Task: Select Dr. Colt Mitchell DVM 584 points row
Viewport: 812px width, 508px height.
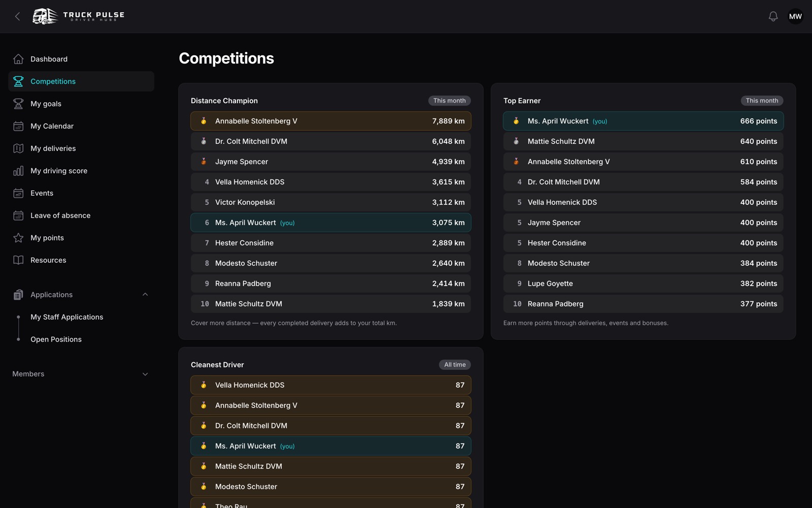Action: pyautogui.click(x=644, y=182)
